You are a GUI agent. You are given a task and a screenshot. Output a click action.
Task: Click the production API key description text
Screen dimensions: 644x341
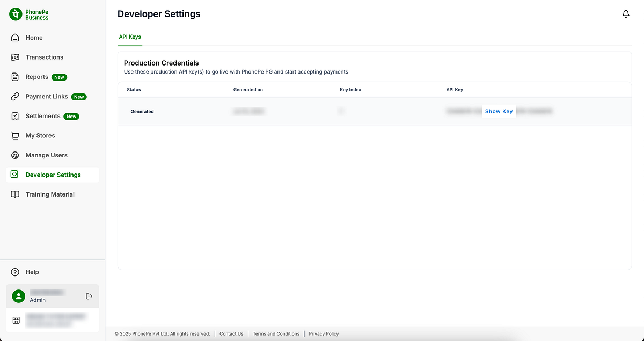(x=236, y=72)
